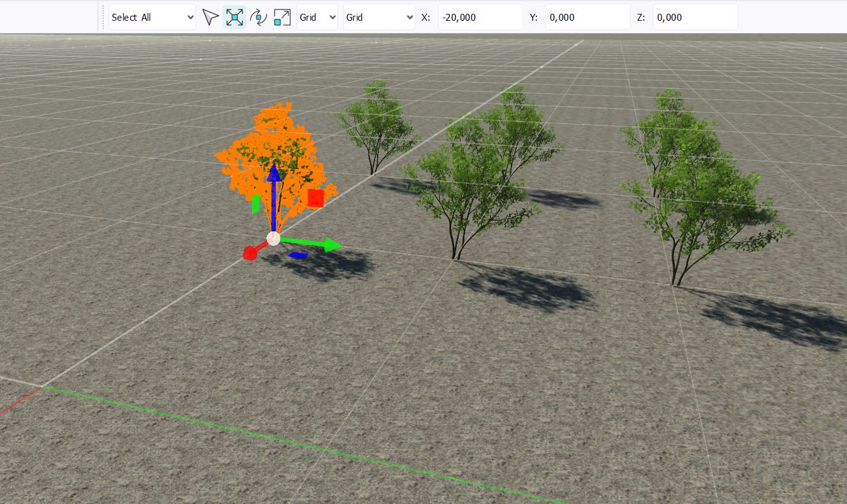Image resolution: width=847 pixels, height=504 pixels.
Task: Select the arrow pointer selection tool
Action: [210, 18]
